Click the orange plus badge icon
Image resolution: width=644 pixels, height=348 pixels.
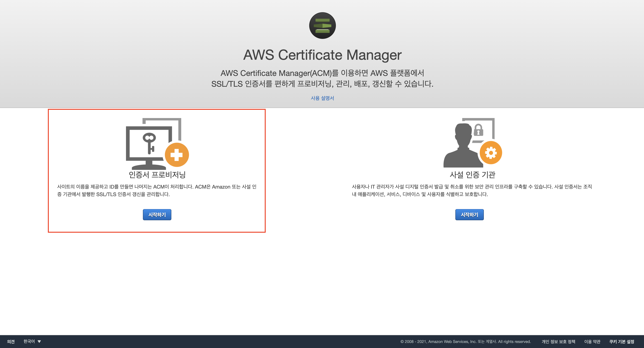(177, 155)
